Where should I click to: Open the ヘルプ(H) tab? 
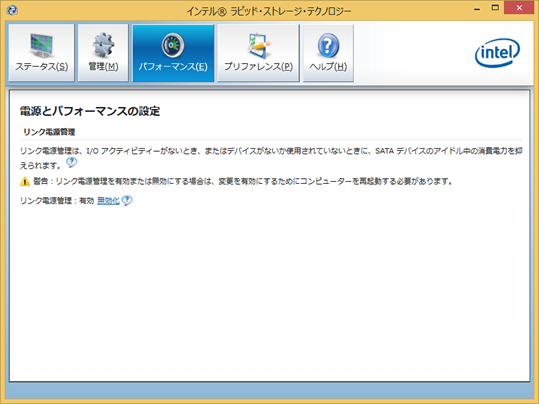328,53
